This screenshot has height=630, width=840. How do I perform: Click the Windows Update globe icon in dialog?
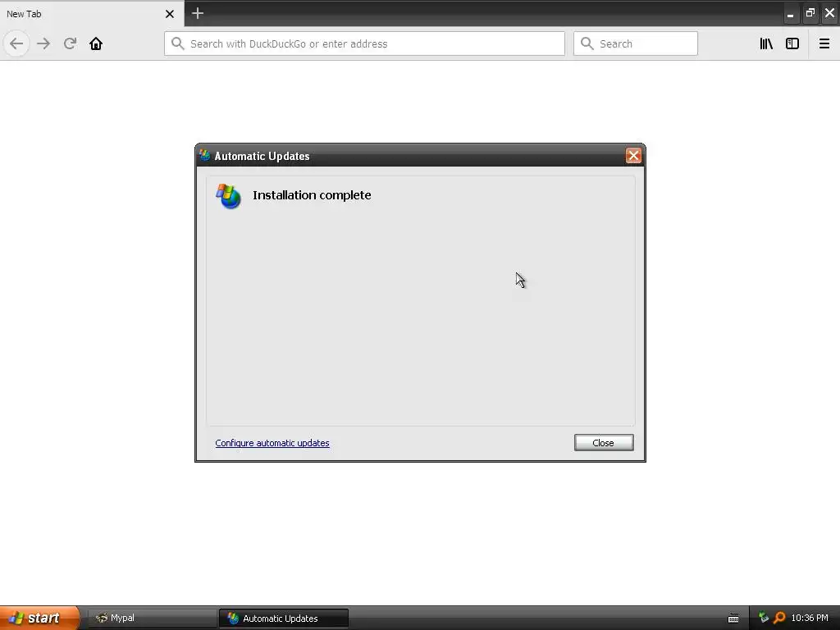229,196
